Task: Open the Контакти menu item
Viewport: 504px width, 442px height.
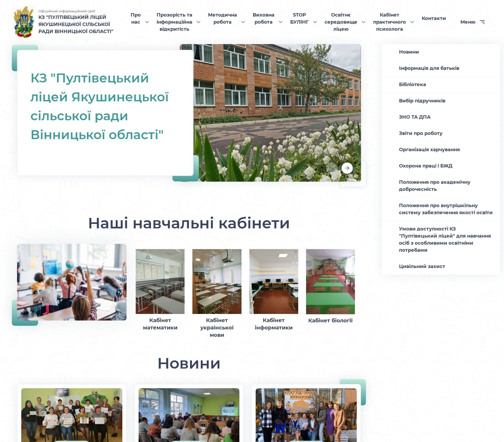Action: (433, 18)
